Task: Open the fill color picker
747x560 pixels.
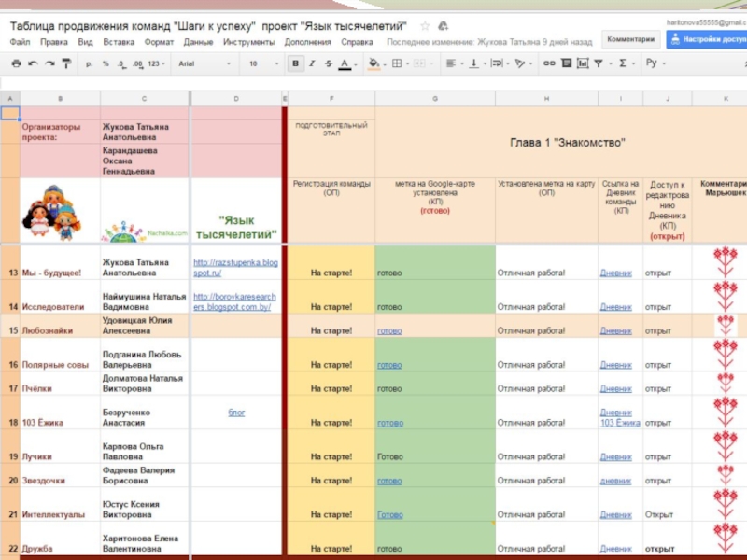Action: 373,63
